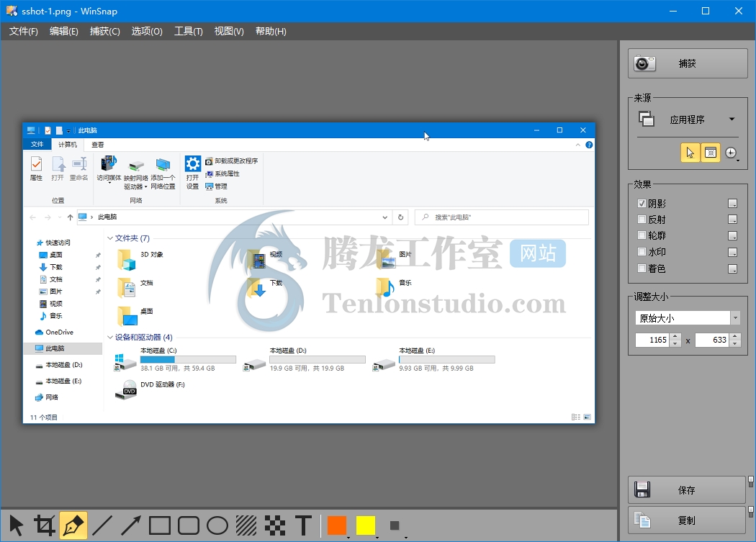This screenshot has width=756, height=542.
Task: Open settings button next to 阴影
Action: [732, 204]
